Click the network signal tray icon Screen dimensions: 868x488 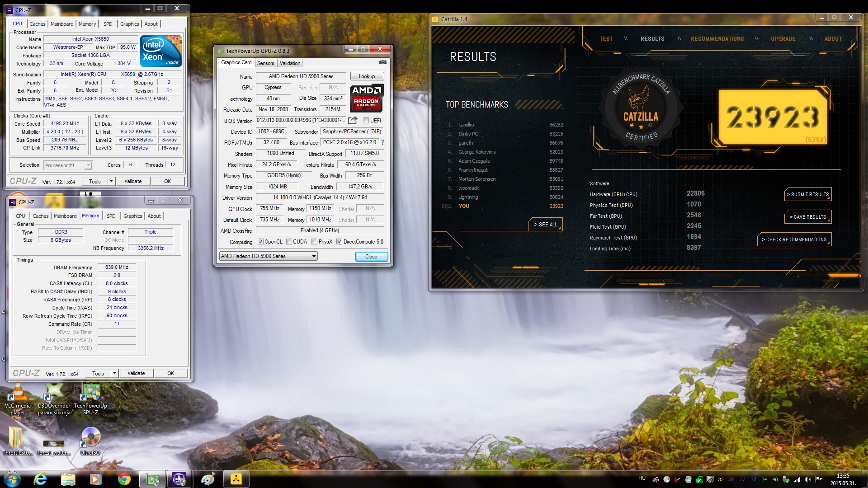click(x=797, y=479)
